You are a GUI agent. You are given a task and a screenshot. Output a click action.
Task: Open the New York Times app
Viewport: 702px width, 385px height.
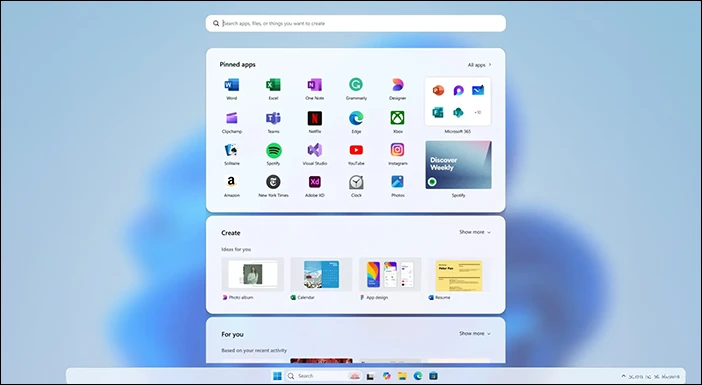273,182
